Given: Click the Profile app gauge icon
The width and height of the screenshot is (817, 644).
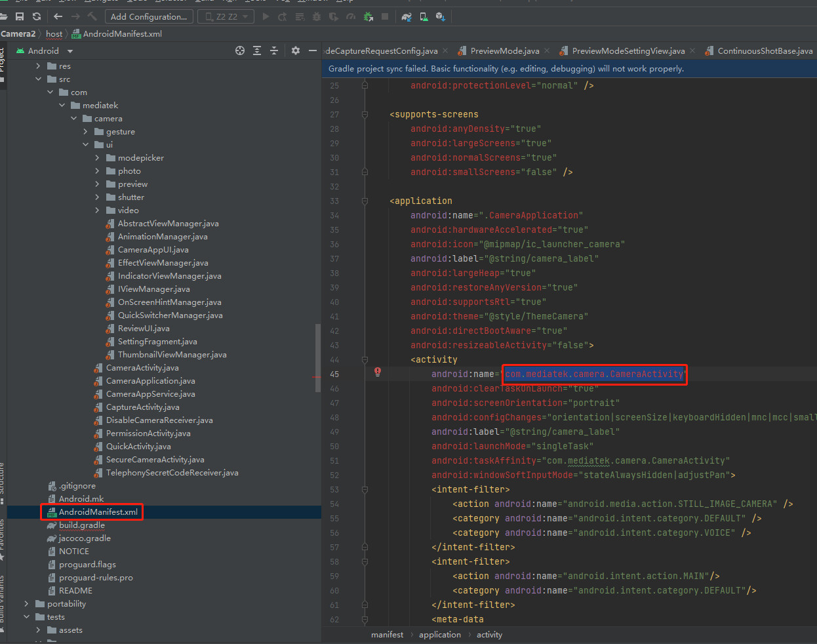Looking at the screenshot, I should (x=351, y=16).
